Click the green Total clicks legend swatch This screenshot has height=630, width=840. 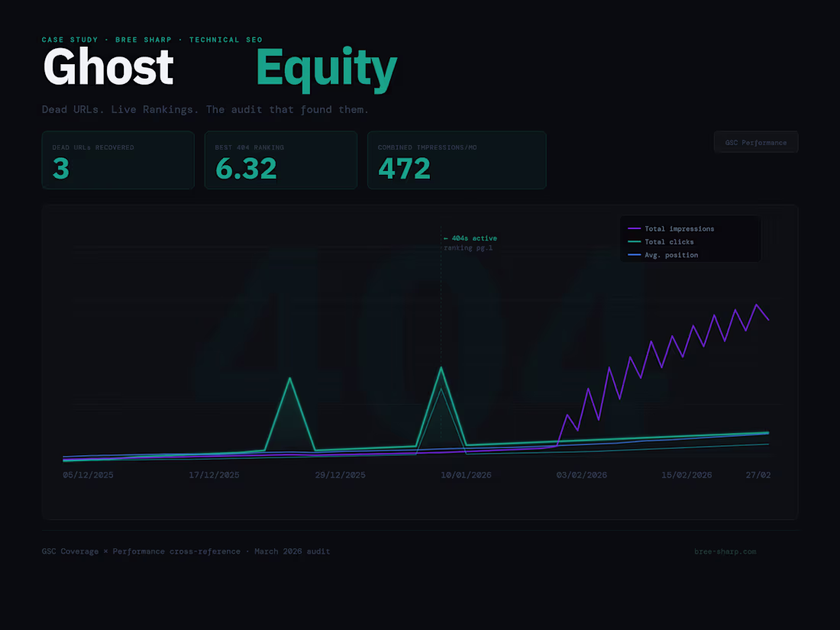coord(635,242)
